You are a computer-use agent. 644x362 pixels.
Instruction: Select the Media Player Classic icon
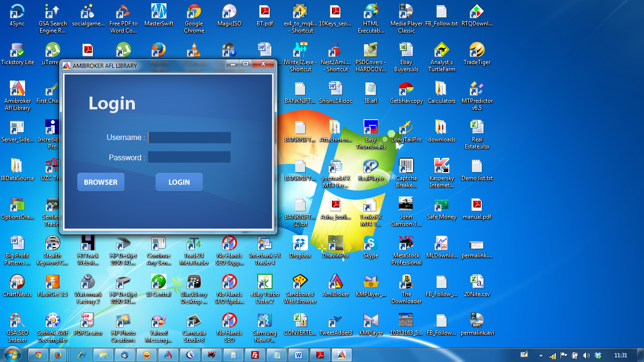tap(406, 19)
